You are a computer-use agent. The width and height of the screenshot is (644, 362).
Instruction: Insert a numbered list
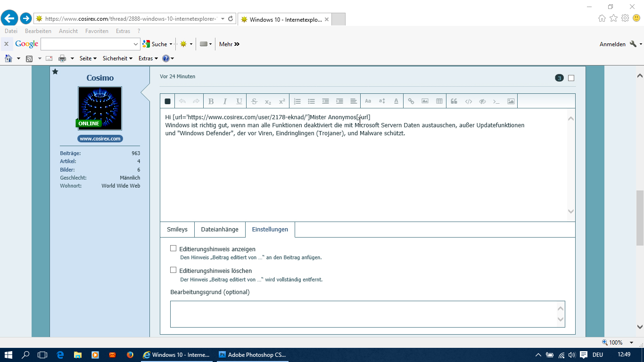click(x=297, y=101)
